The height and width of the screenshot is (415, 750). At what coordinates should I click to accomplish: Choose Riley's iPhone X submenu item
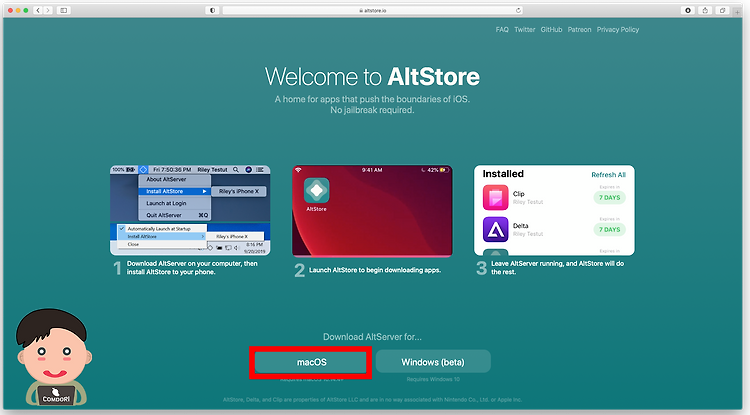(x=239, y=191)
